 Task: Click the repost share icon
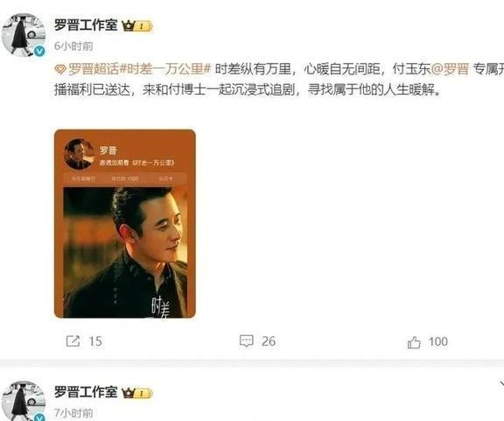73,341
